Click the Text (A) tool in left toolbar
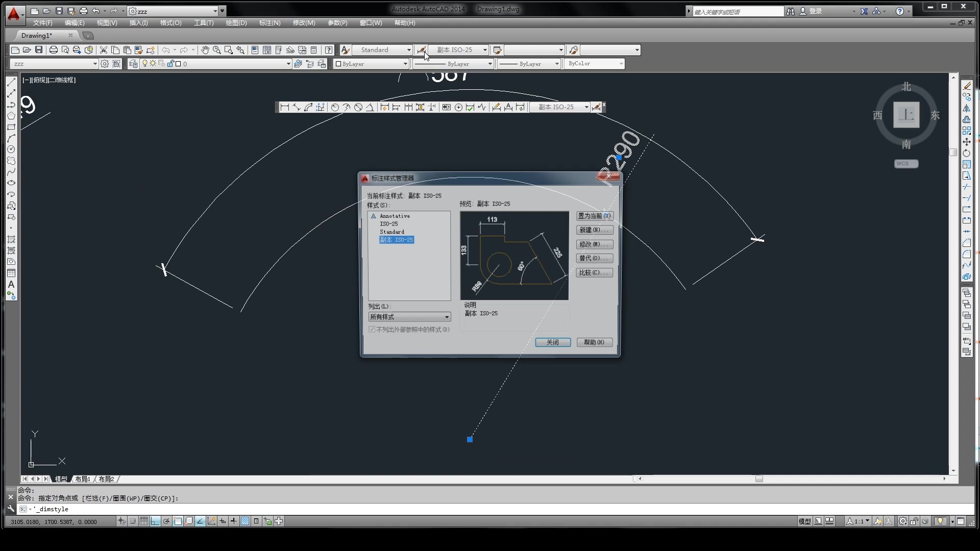 coord(11,284)
